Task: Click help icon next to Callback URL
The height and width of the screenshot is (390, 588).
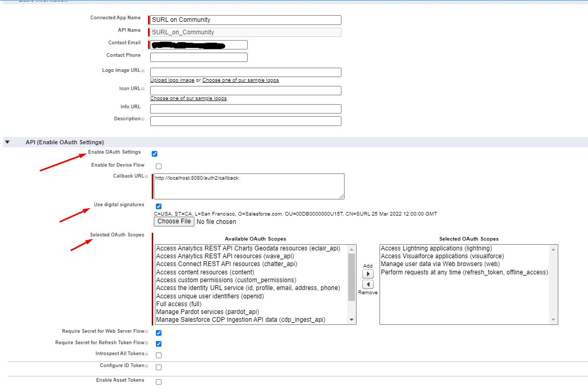Action: point(146,177)
